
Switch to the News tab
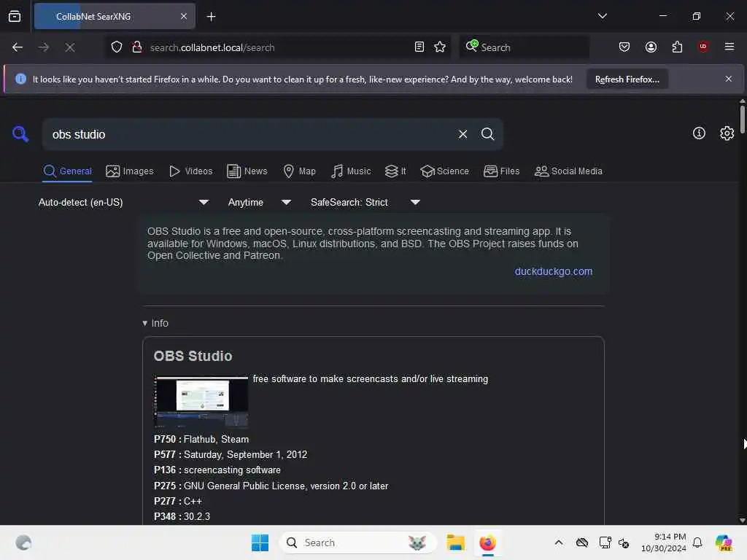click(247, 171)
